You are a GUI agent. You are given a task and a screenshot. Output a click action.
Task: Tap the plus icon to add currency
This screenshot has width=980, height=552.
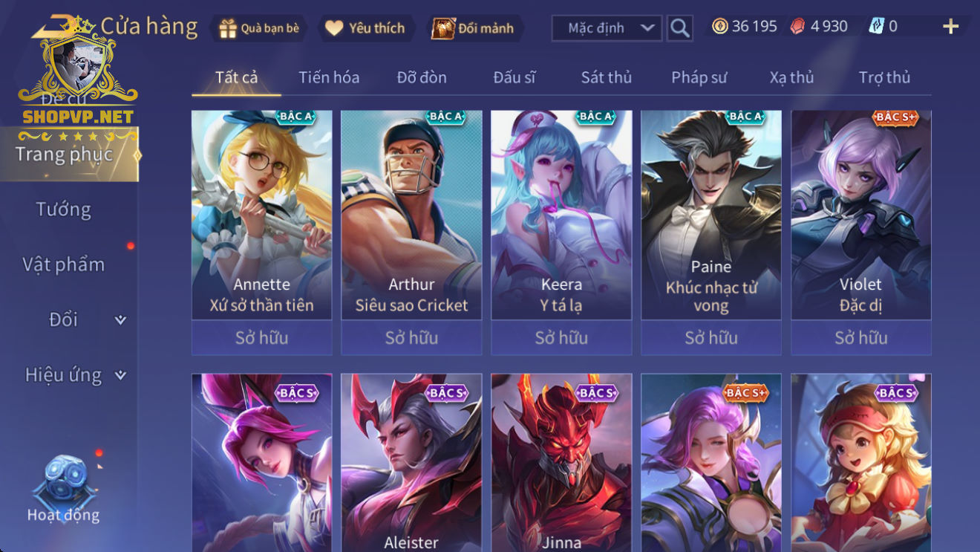point(950,27)
